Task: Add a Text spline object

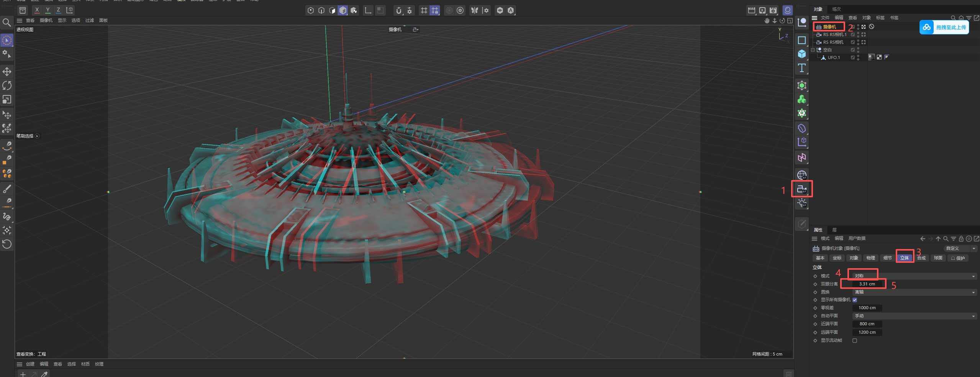Action: point(802,68)
